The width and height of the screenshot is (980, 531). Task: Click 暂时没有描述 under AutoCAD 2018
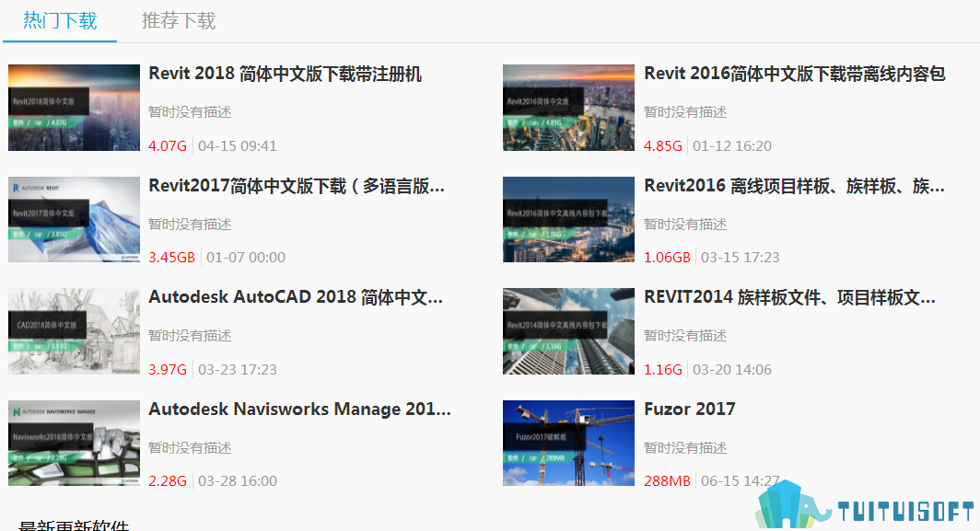pyautogui.click(x=190, y=336)
